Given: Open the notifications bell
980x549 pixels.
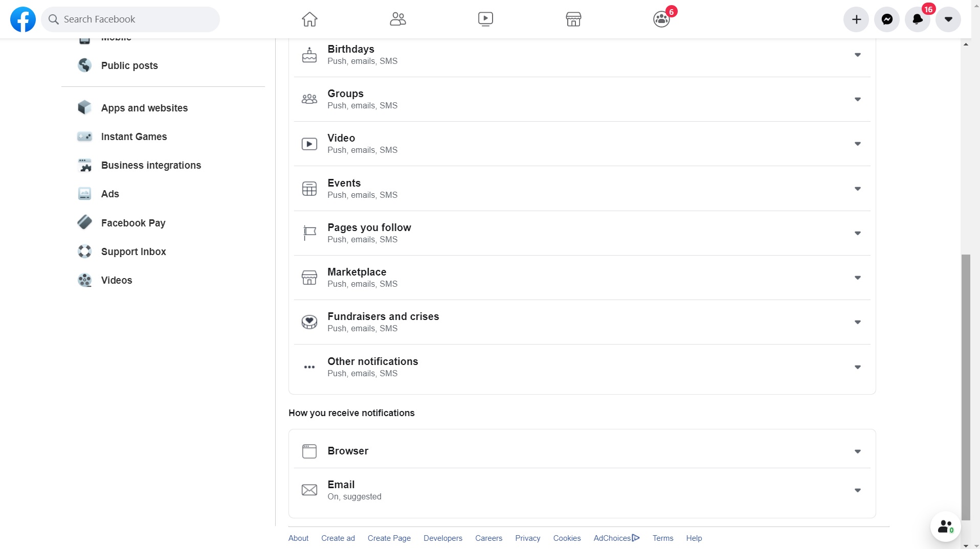Looking at the screenshot, I should (918, 19).
